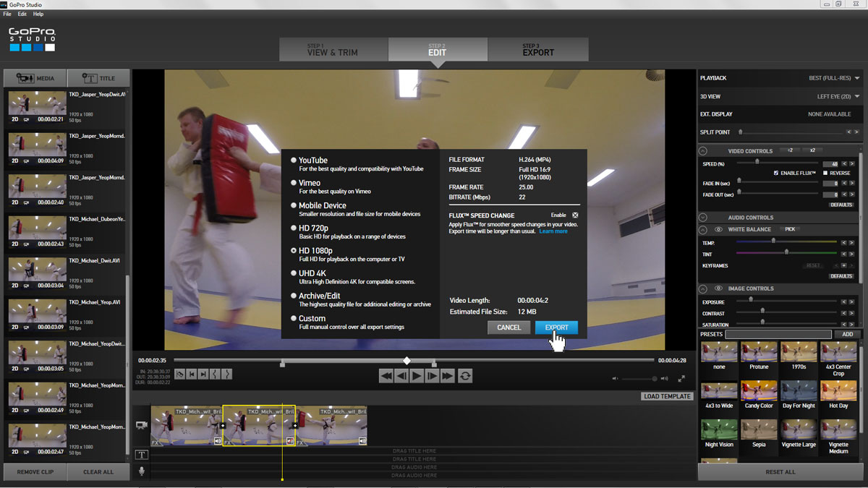Enable the Flux speed change checkbox in dialog
This screenshot has width=868, height=488.
tap(575, 215)
